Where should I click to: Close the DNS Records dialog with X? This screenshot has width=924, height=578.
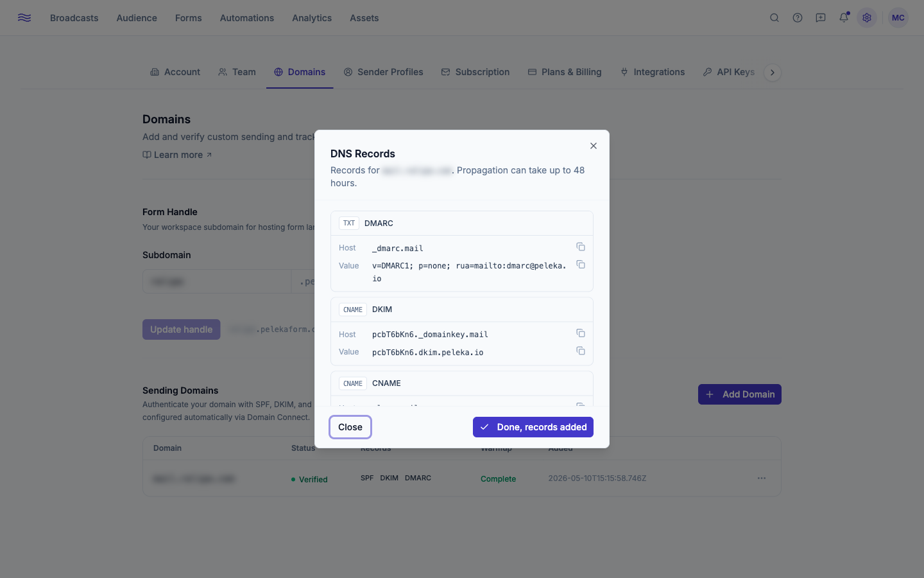(x=594, y=146)
